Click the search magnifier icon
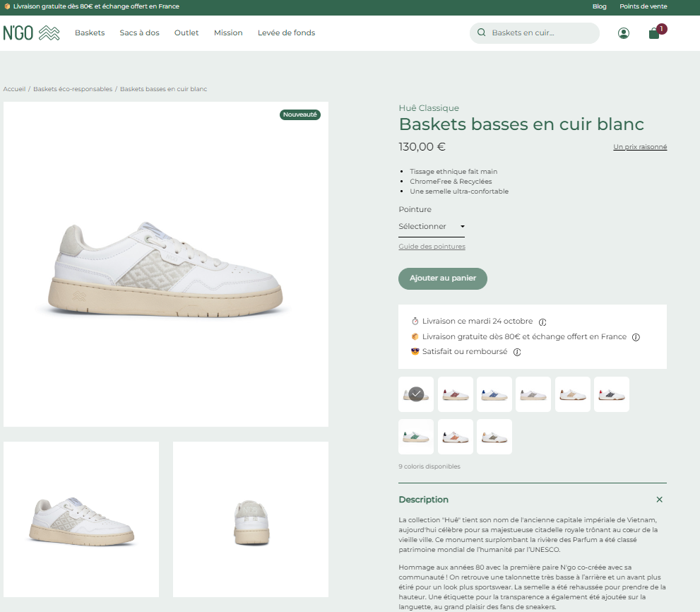The image size is (700, 612). (482, 33)
